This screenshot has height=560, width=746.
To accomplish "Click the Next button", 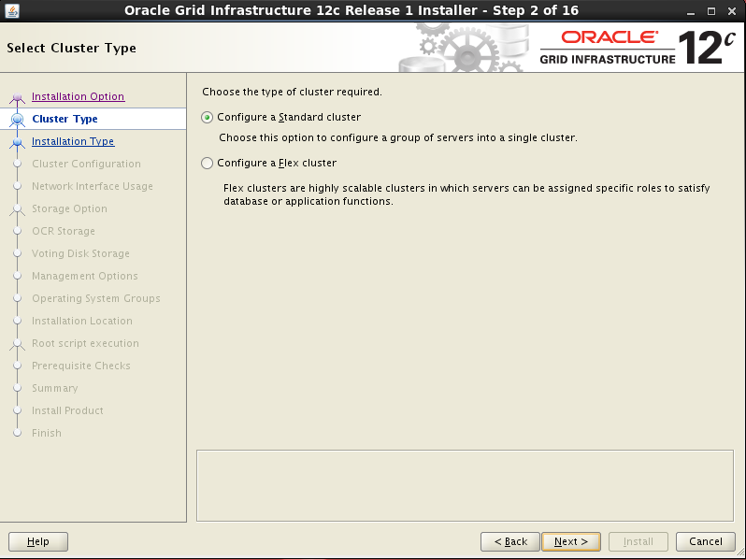I will pos(571,541).
